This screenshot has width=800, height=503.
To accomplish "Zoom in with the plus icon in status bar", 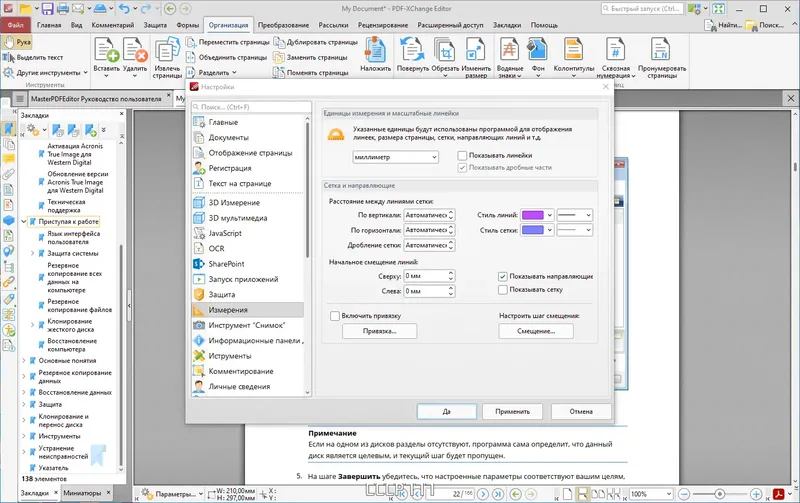I will 756,494.
